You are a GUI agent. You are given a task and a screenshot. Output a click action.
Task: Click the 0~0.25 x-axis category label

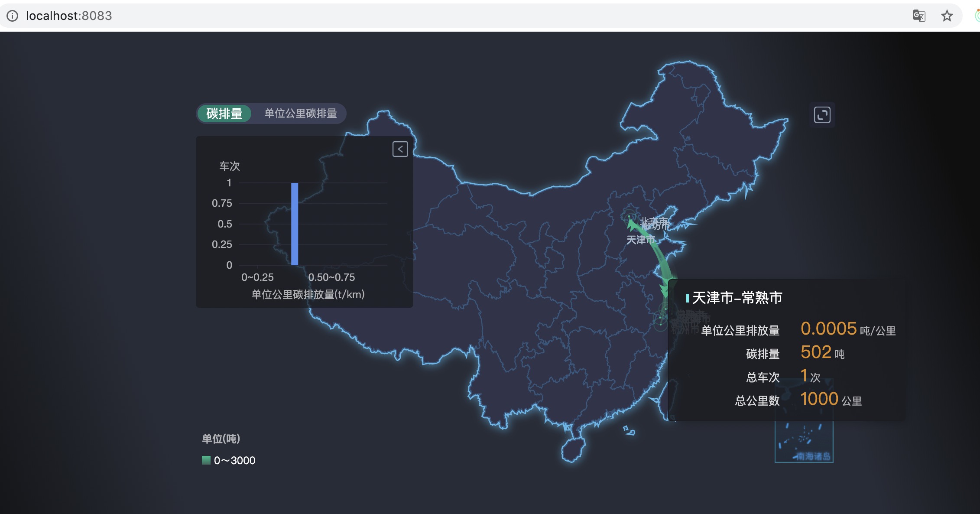click(x=257, y=277)
